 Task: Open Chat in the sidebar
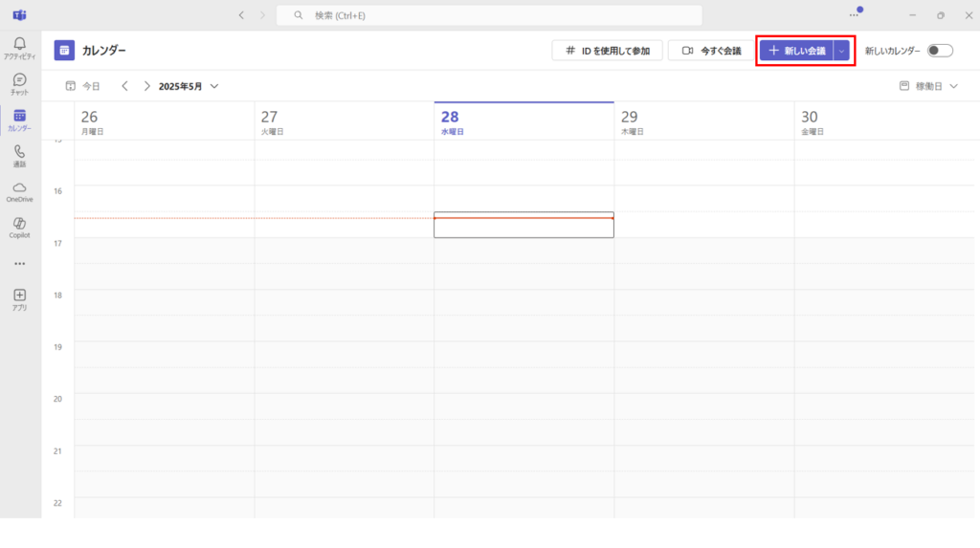pos(19,84)
